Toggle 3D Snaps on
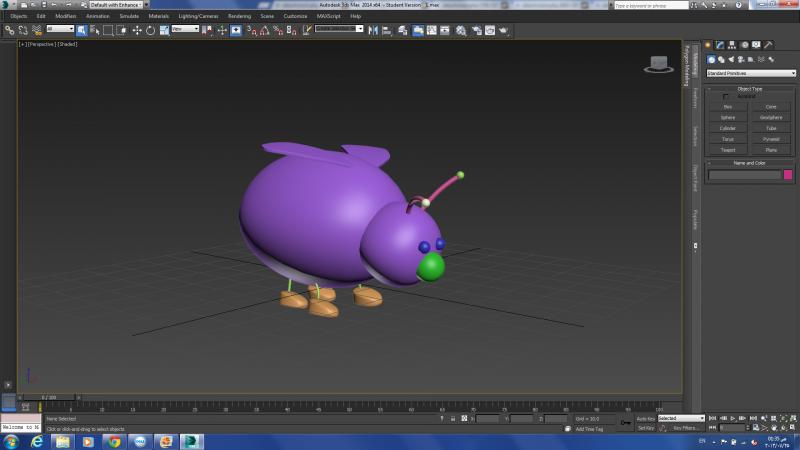Screen dimensions: 800x450 pyautogui.click(x=252, y=31)
